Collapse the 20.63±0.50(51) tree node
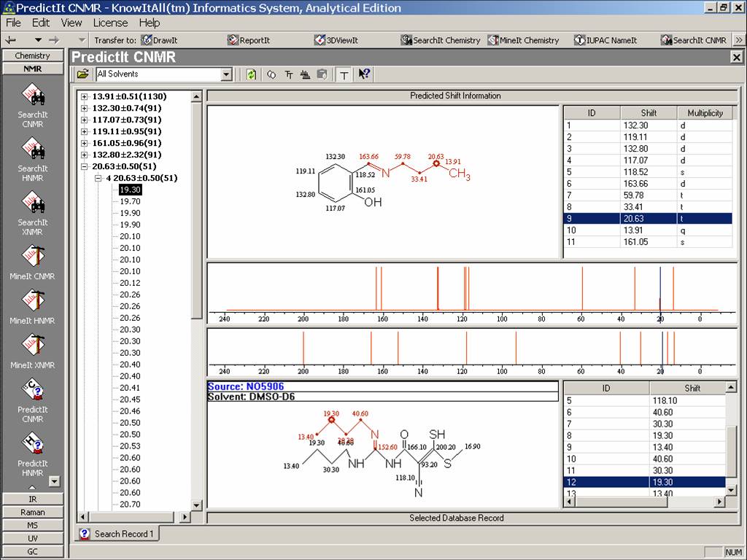This screenshot has height=560, width=747. [85, 167]
